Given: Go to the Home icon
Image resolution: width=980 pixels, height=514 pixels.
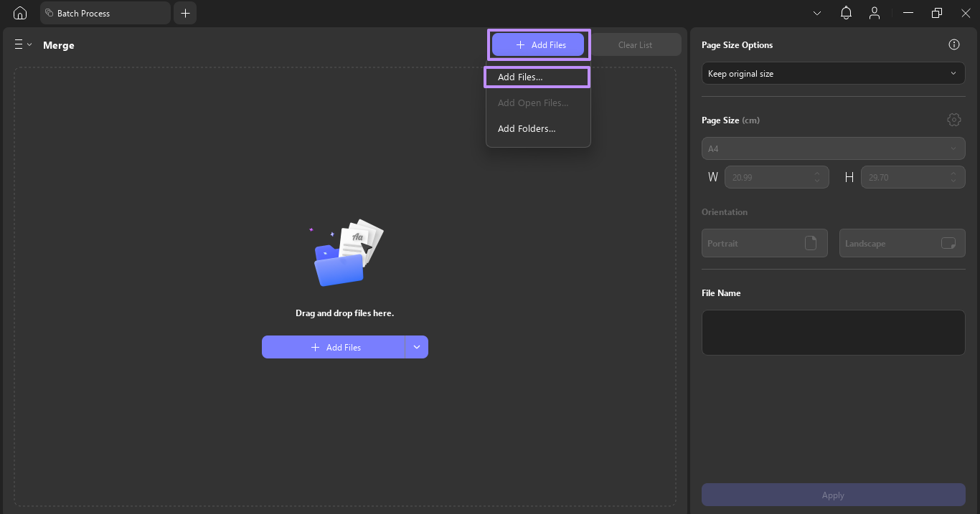Looking at the screenshot, I should click(20, 13).
